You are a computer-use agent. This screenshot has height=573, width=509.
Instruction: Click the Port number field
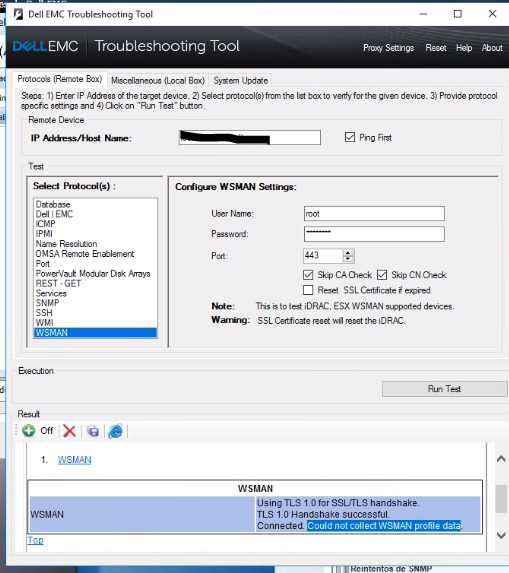click(x=323, y=256)
